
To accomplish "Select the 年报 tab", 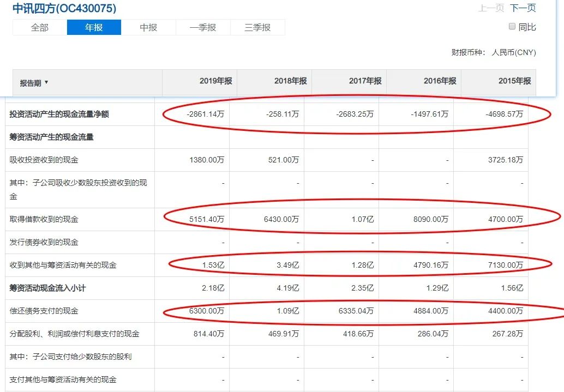I will [94, 27].
